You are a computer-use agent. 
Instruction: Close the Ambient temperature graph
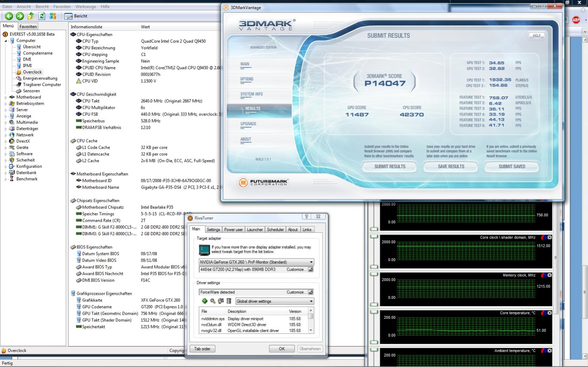click(549, 351)
